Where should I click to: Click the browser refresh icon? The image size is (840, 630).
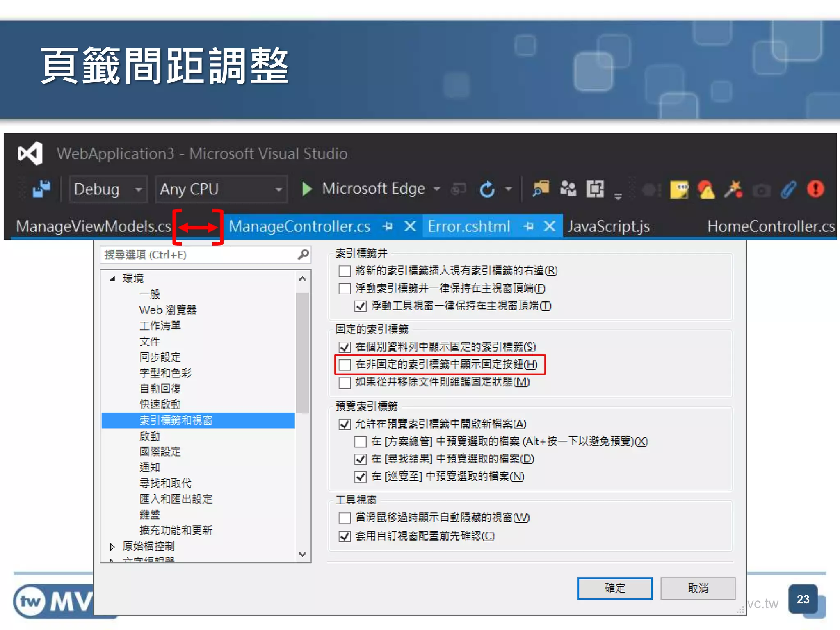(487, 189)
